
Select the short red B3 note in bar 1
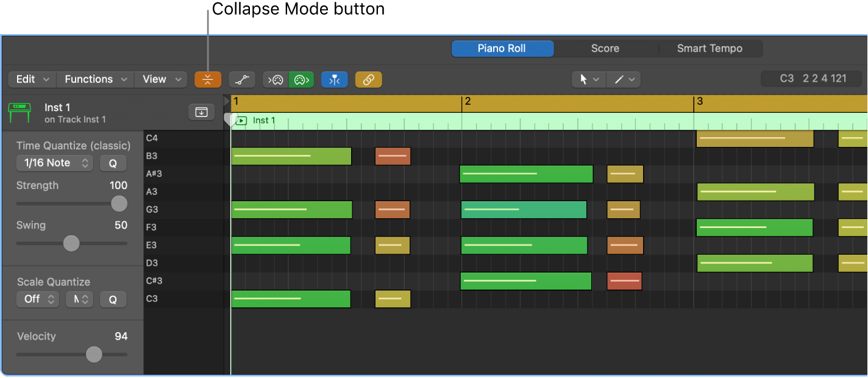tap(393, 156)
